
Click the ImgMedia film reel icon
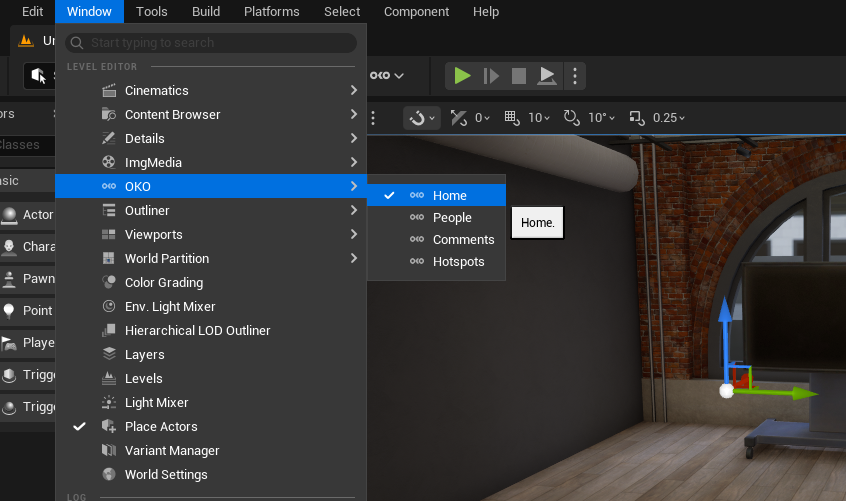coord(109,162)
